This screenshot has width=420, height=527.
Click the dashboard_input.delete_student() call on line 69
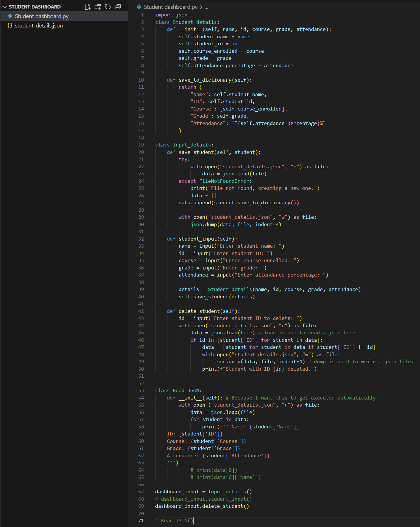(202, 506)
